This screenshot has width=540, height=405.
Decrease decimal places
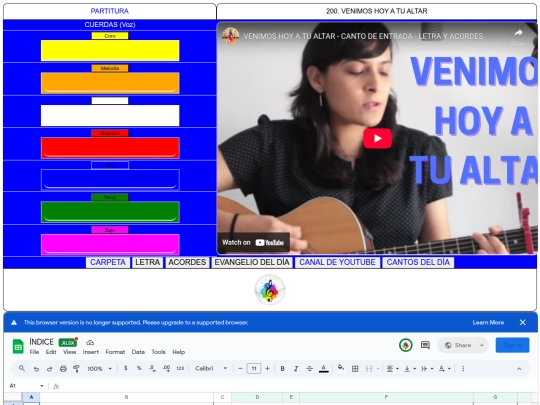pos(152,368)
